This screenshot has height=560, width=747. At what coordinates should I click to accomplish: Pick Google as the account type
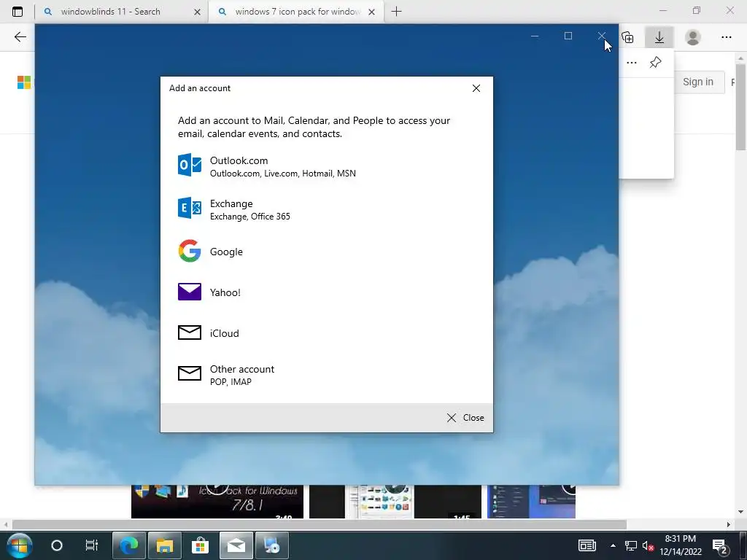pos(326,252)
